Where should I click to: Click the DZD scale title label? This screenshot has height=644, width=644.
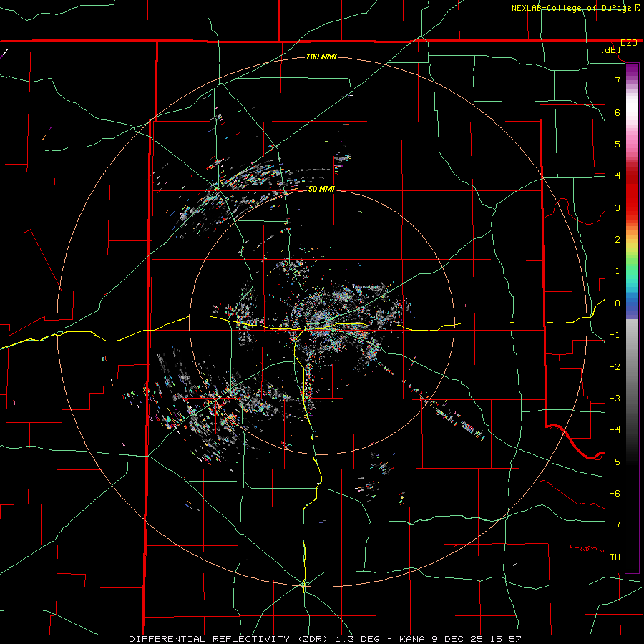point(629,43)
